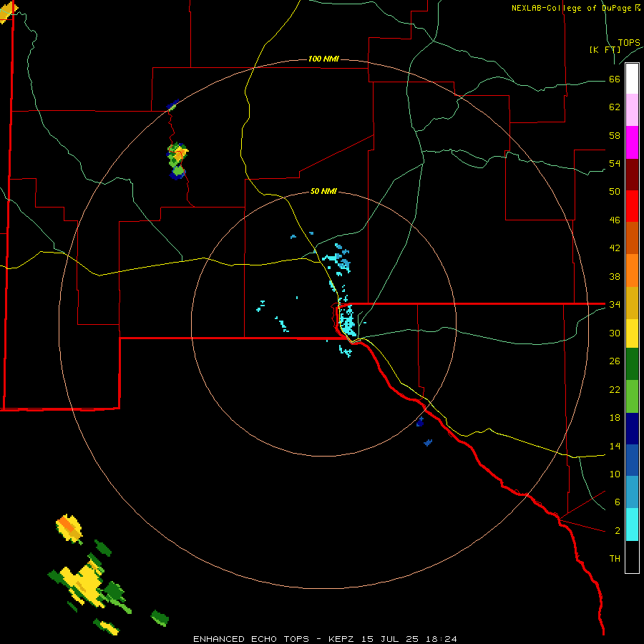Click the dark green legend swatch
Image resolution: width=644 pixels, height=644 pixels.
click(632, 364)
